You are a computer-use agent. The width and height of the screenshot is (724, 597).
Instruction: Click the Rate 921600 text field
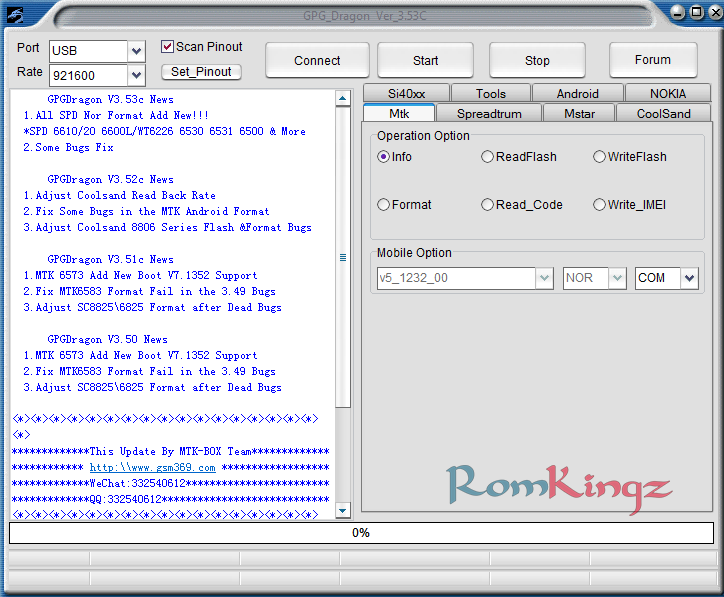tap(88, 75)
